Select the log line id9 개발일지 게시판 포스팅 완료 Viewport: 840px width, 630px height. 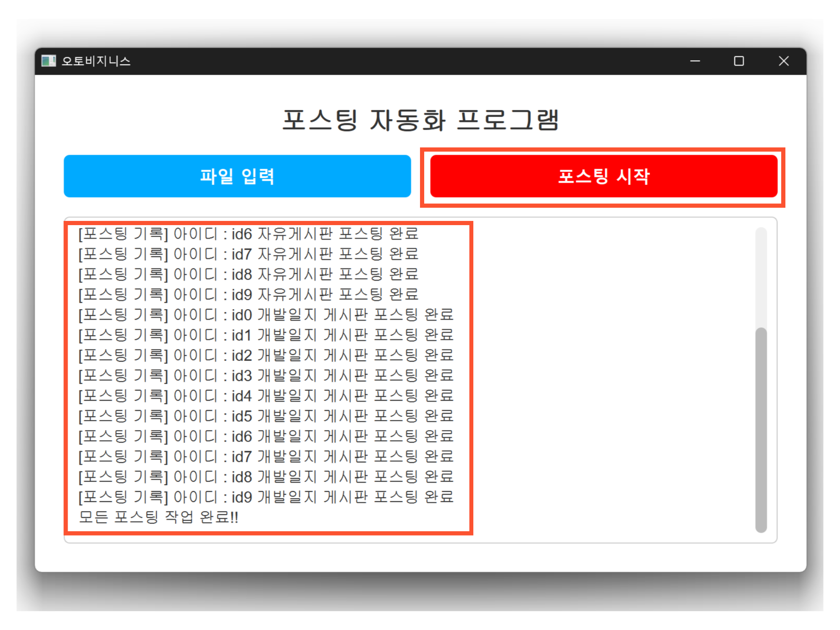pyautogui.click(x=266, y=497)
